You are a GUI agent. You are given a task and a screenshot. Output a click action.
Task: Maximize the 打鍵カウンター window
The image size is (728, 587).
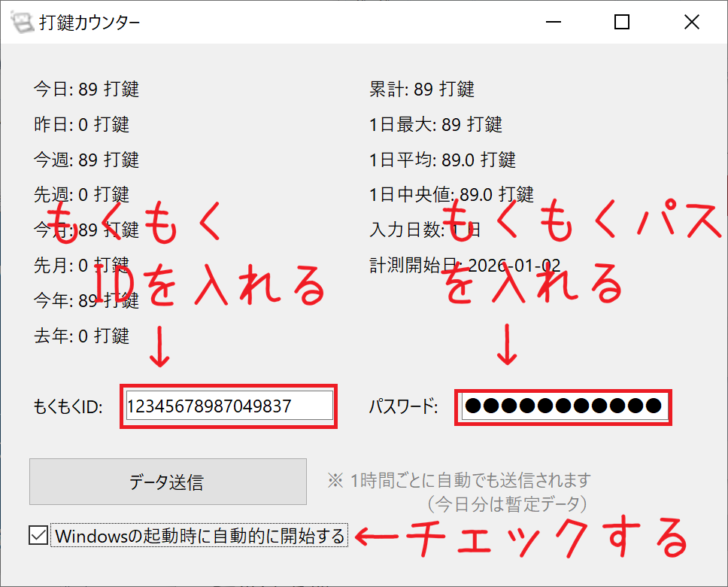[x=622, y=22]
